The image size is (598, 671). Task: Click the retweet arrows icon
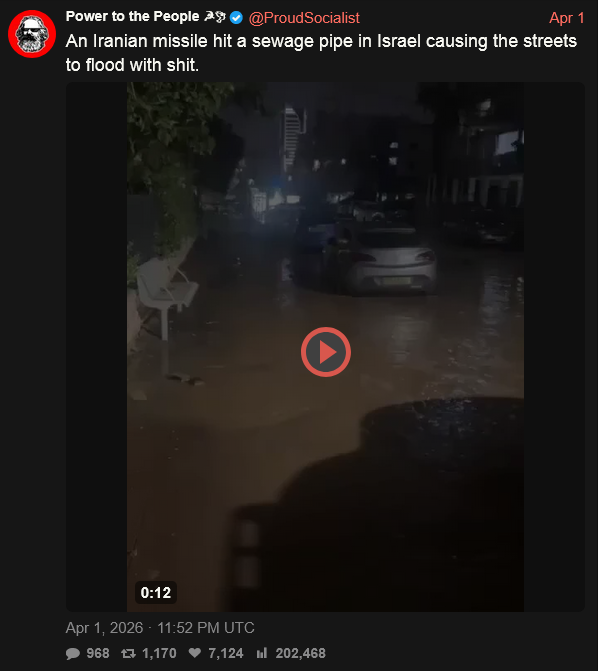pos(128,653)
